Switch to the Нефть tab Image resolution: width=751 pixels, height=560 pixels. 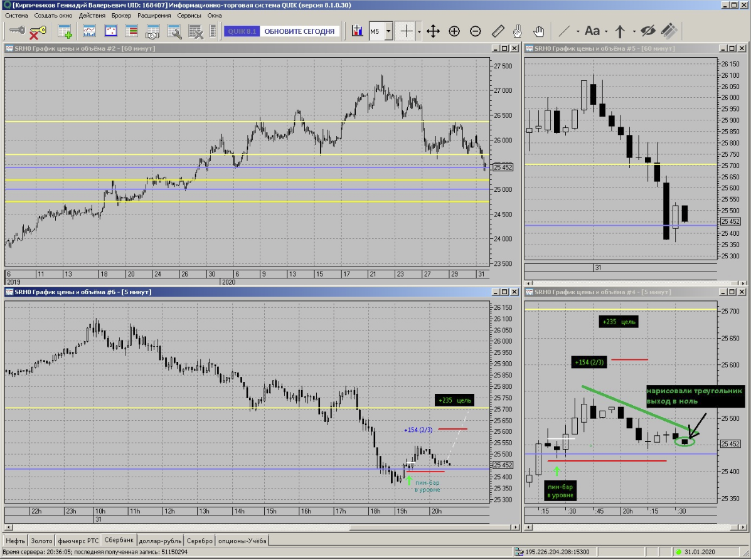pos(15,541)
